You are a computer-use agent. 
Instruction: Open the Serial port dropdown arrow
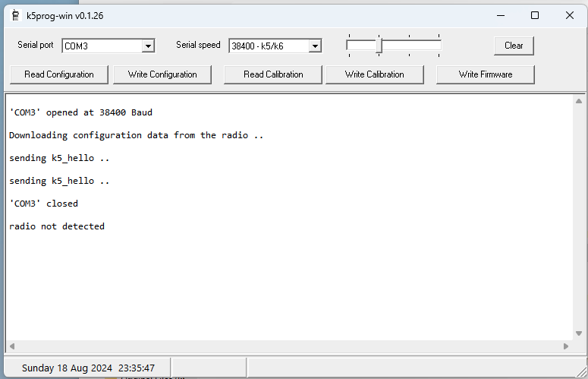point(148,46)
